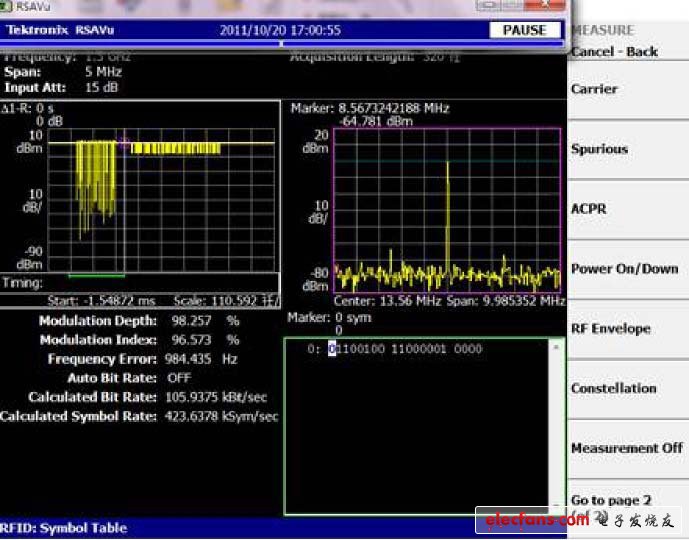Click the RSAVu window title icon
The image size is (689, 540).
point(8,7)
